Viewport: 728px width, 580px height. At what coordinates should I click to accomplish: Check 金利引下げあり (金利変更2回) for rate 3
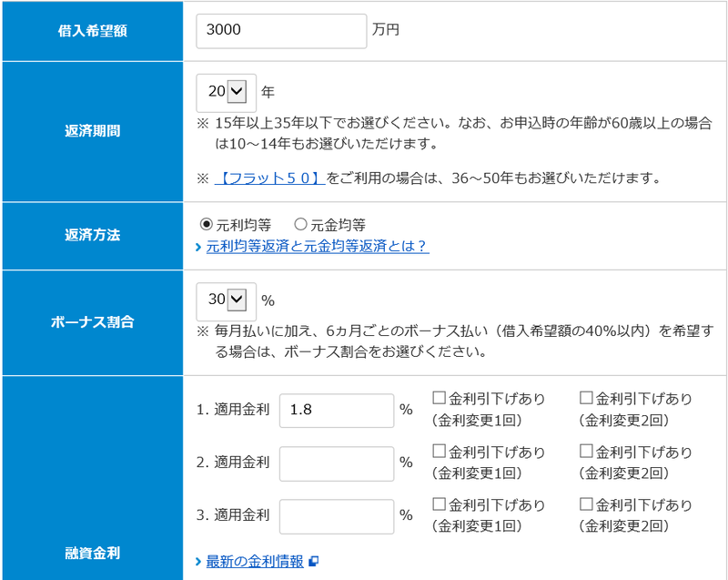point(586,504)
